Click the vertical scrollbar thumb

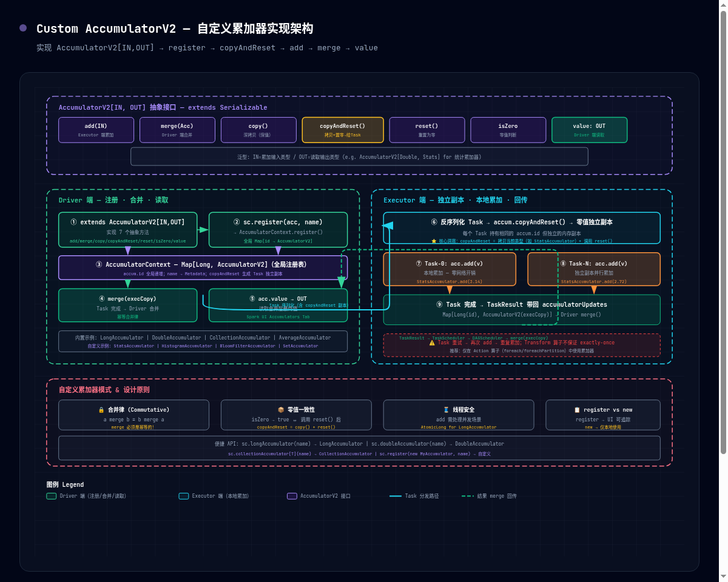tap(723, 232)
